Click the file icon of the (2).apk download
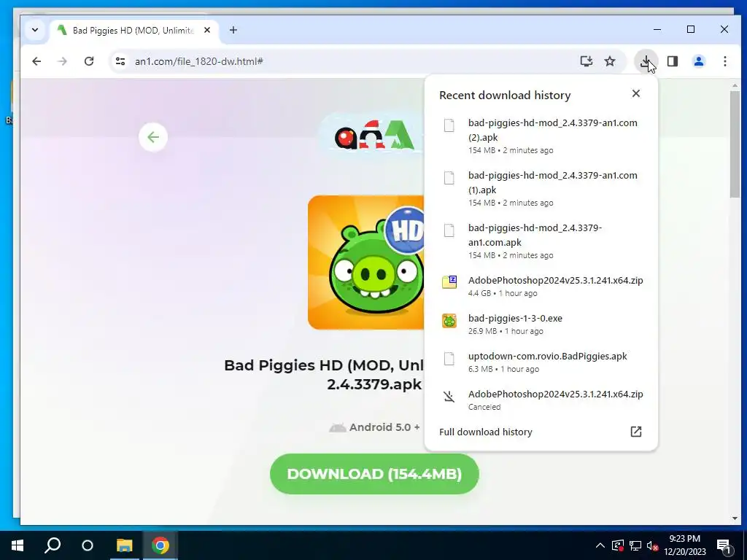This screenshot has height=560, width=747. (x=449, y=125)
